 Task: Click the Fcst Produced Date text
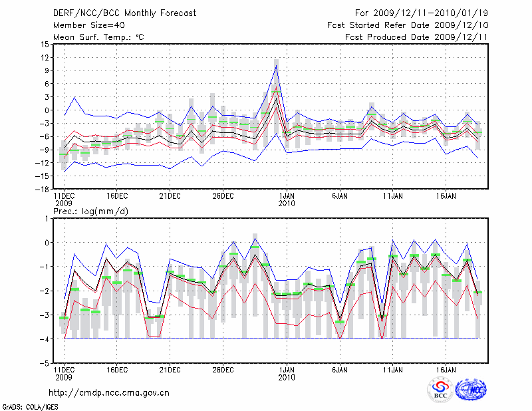416,37
